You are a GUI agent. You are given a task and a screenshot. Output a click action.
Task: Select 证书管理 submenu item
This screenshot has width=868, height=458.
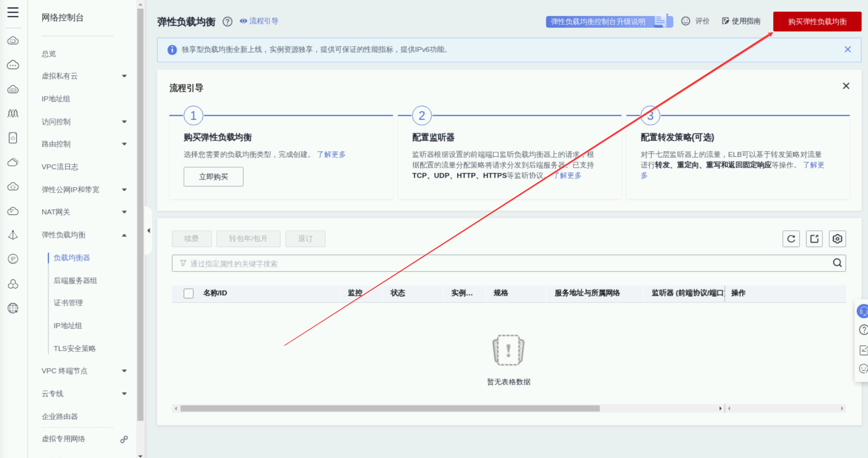(x=68, y=303)
